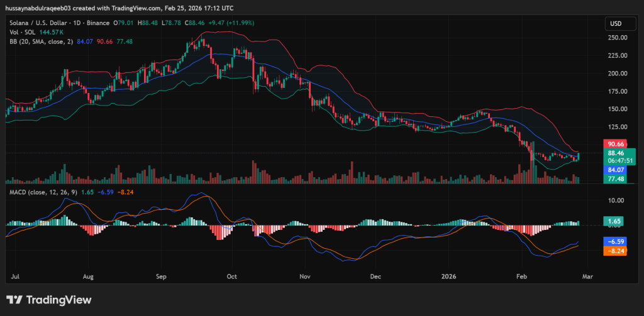This screenshot has height=316, width=644.
Task: Click the blue 84.07 basis price label
Action: click(616, 170)
